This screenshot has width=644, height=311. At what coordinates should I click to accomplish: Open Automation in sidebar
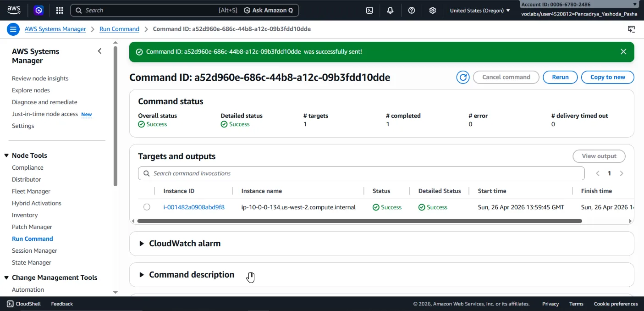tap(28, 290)
